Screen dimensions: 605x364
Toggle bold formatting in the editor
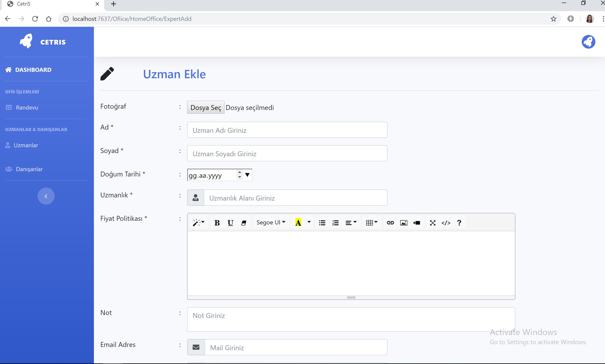(217, 222)
